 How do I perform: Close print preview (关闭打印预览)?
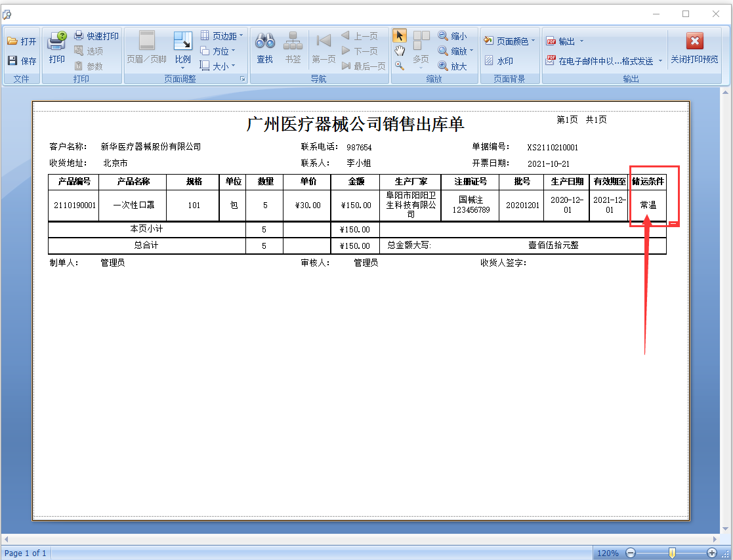coord(695,47)
